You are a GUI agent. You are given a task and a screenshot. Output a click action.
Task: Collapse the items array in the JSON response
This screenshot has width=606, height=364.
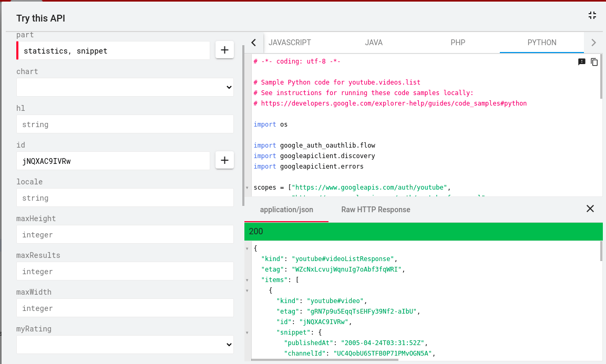248,280
